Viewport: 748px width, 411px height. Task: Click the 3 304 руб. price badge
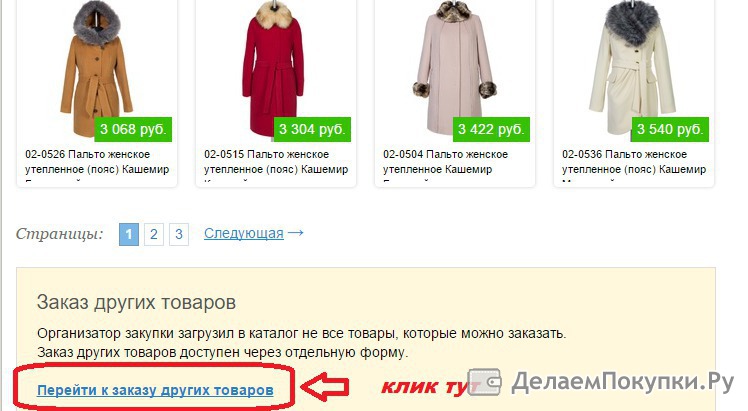click(x=312, y=129)
